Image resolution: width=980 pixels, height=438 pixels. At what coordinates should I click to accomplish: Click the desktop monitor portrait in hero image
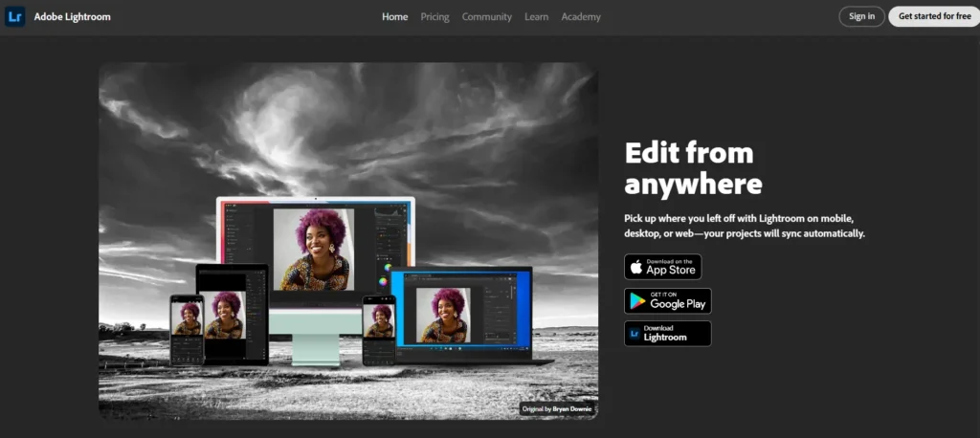tap(314, 250)
